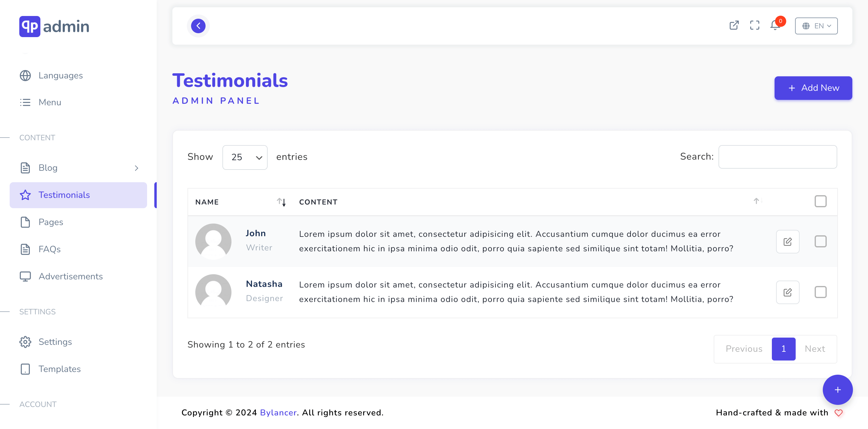Sort by the Name column arrows

coord(281,202)
